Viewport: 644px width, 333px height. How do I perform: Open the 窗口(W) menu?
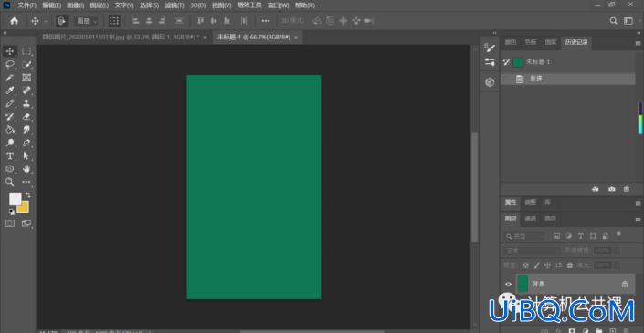(x=279, y=5)
